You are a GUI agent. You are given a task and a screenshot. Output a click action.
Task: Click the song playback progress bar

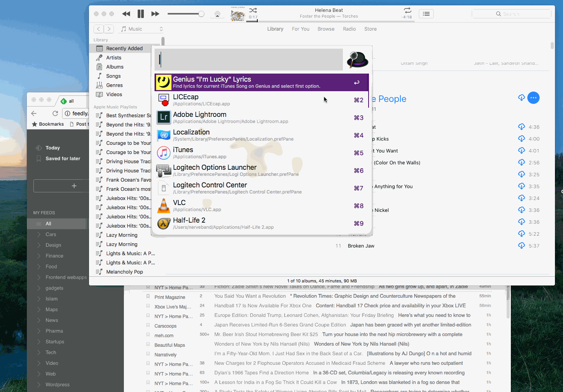click(330, 21)
